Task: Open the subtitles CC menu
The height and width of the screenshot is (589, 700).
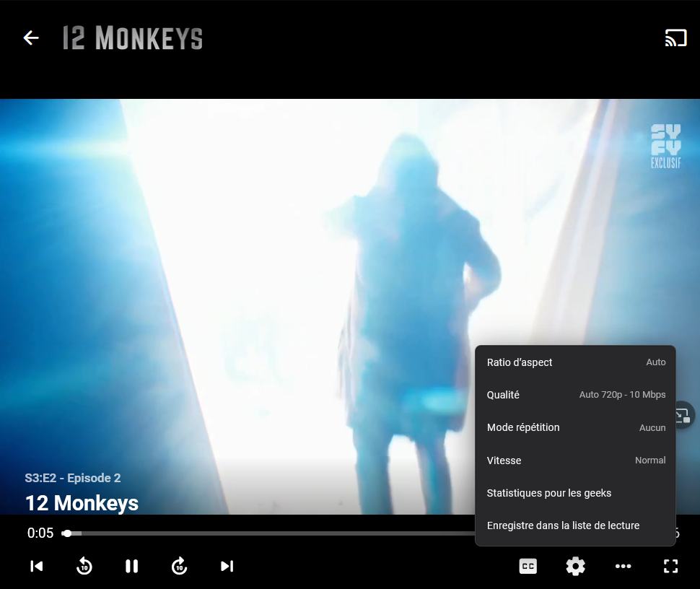Action: (528, 566)
